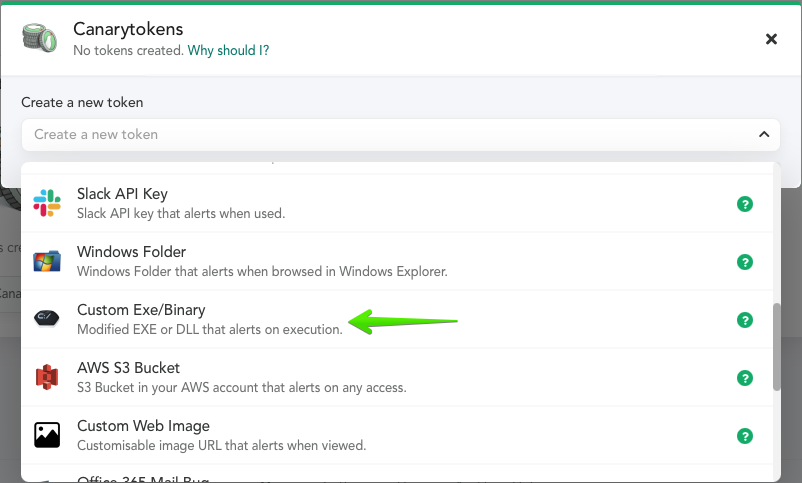Select Slack API Key token
Viewport: 802px width, 483px height.
pos(397,203)
